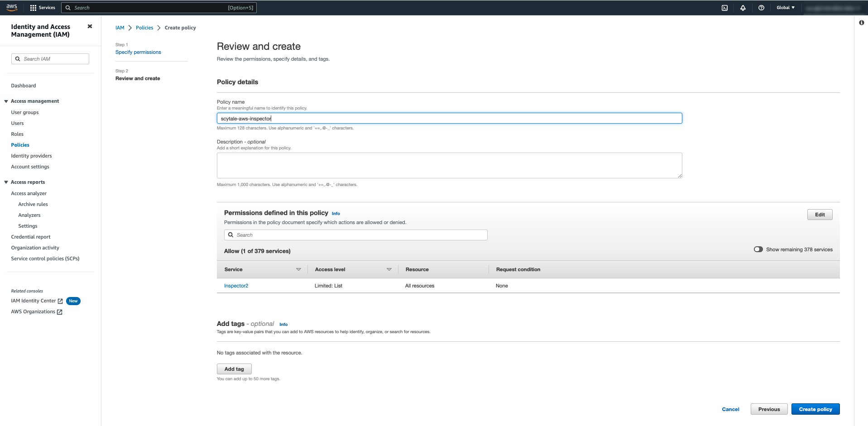The image size is (868, 426).
Task: Toggle Show remaining 378 services
Action: point(758,249)
